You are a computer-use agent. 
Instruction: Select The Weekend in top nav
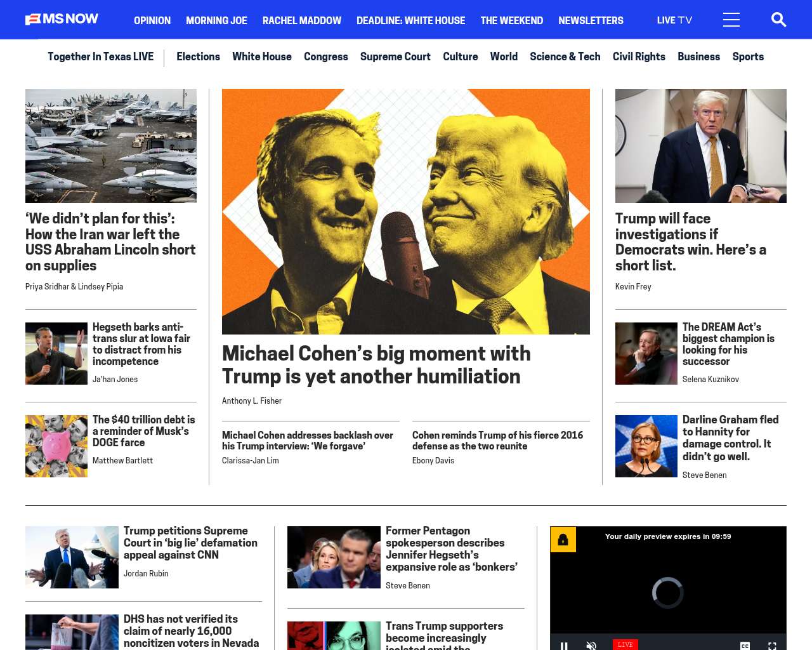pos(512,20)
